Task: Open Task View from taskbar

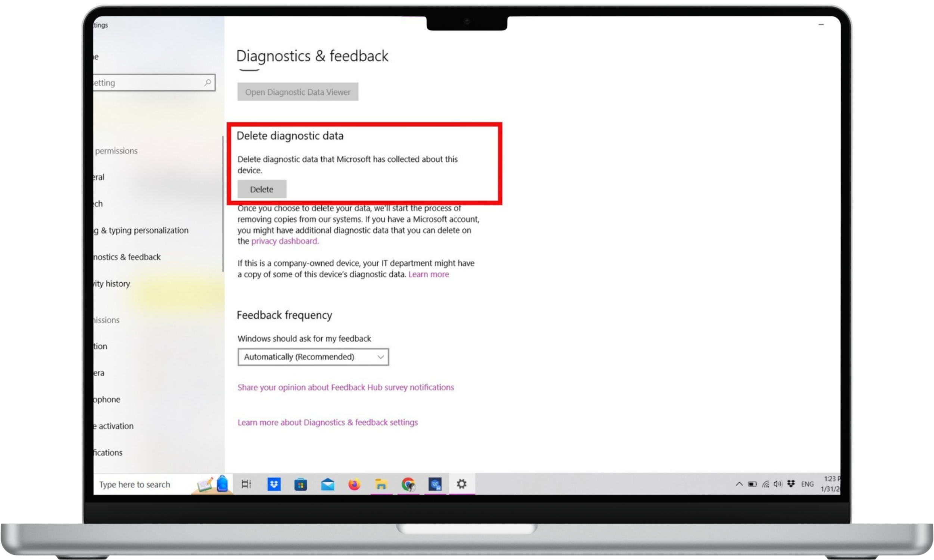Action: pos(246,484)
